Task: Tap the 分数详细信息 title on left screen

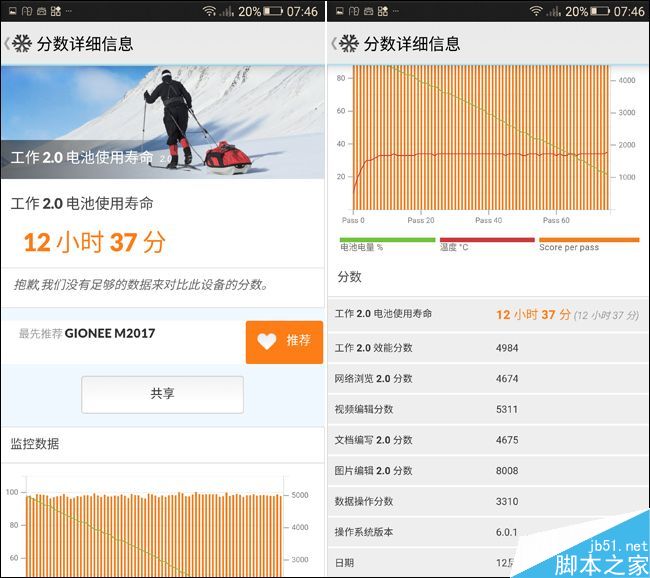Action: [x=85, y=44]
